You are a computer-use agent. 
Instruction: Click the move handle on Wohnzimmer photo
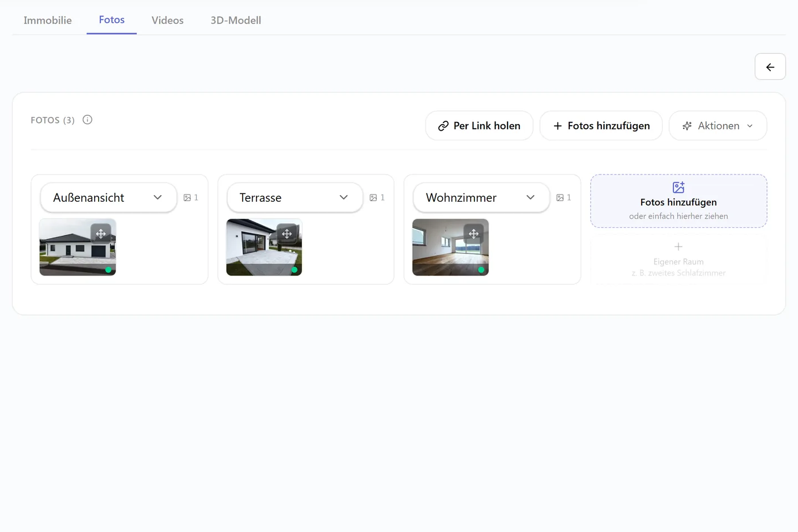[474, 234]
